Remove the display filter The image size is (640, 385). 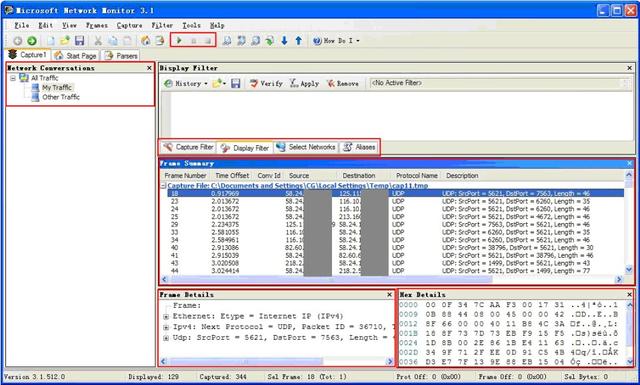(x=342, y=83)
